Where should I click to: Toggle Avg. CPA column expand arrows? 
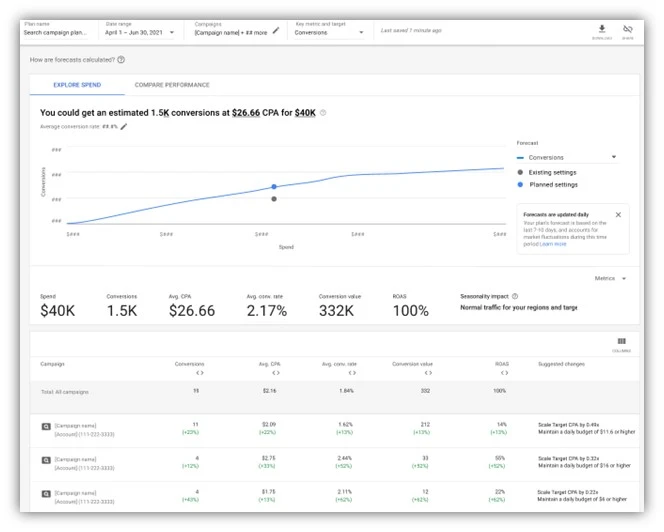coord(276,373)
